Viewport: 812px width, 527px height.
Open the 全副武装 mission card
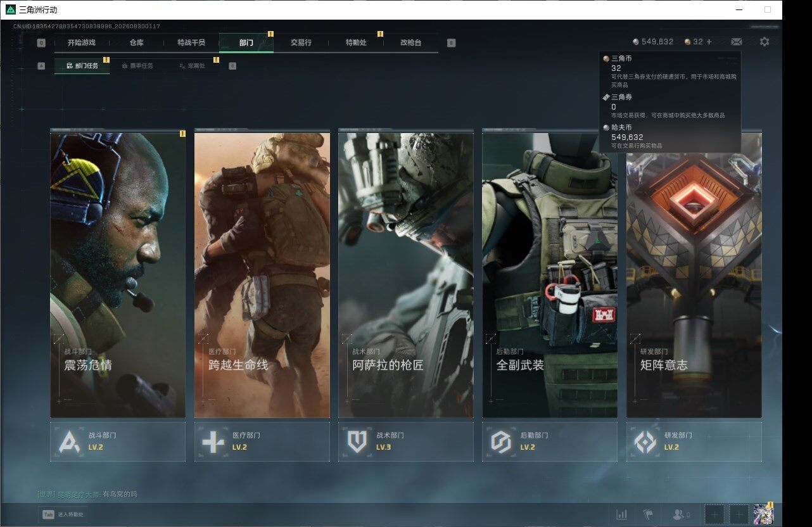[550, 274]
